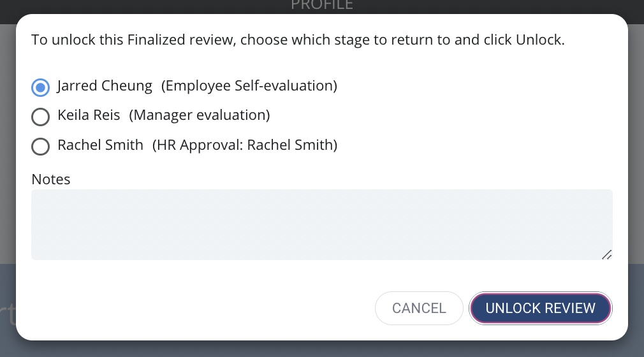Click the Keila Reis name text

(x=89, y=115)
